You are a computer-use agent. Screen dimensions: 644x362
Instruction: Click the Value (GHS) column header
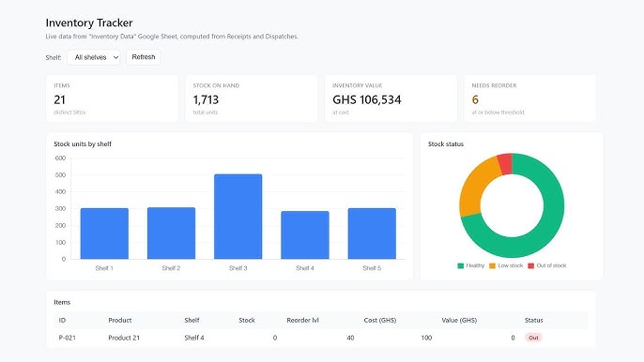459,320
